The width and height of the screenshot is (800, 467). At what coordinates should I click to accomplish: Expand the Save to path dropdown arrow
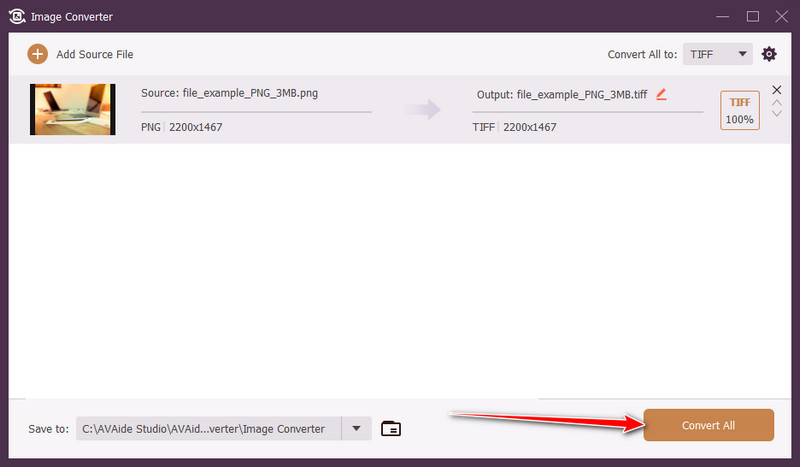(x=356, y=429)
